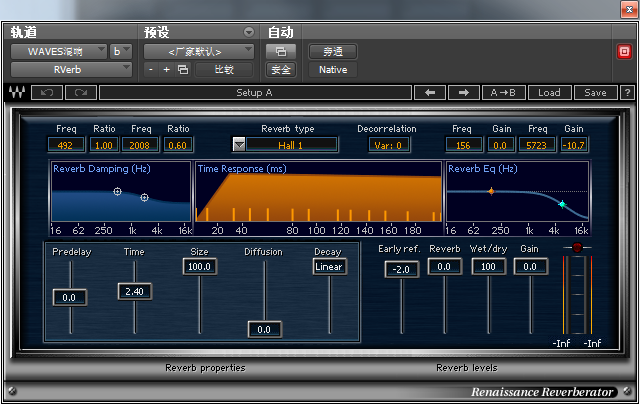
Task: Open the RVerb plugin selector dropdown
Action: [x=71, y=70]
